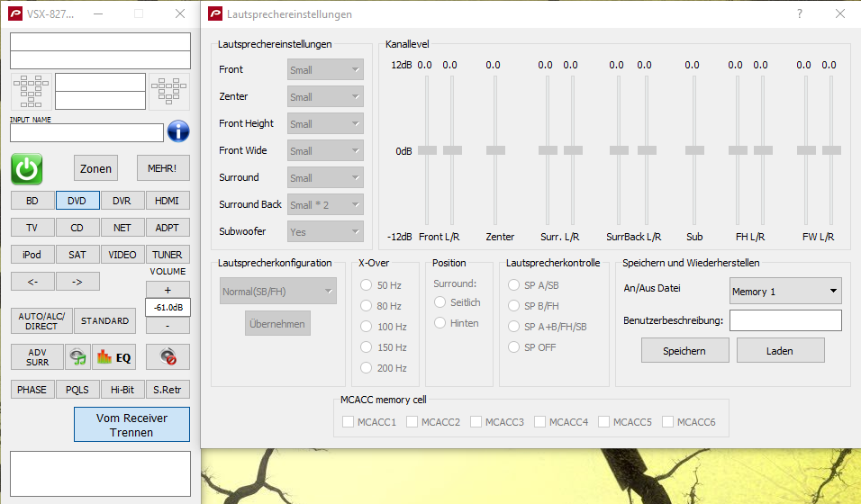This screenshot has height=504, width=861.
Task: Click the Zenter channel level slider
Action: (493, 150)
